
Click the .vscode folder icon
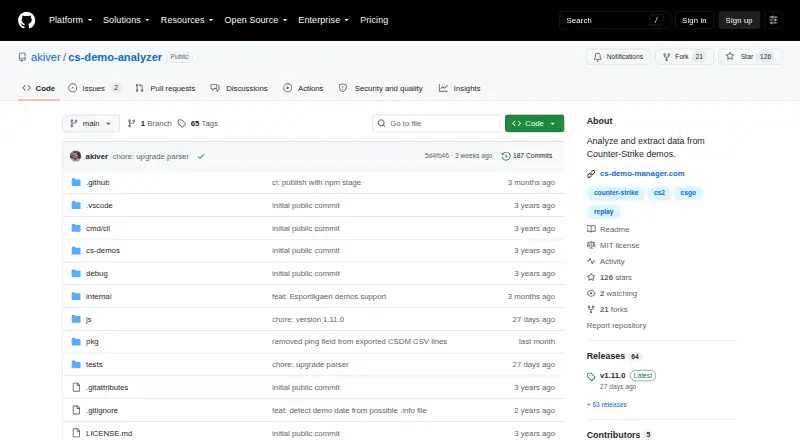(76, 205)
